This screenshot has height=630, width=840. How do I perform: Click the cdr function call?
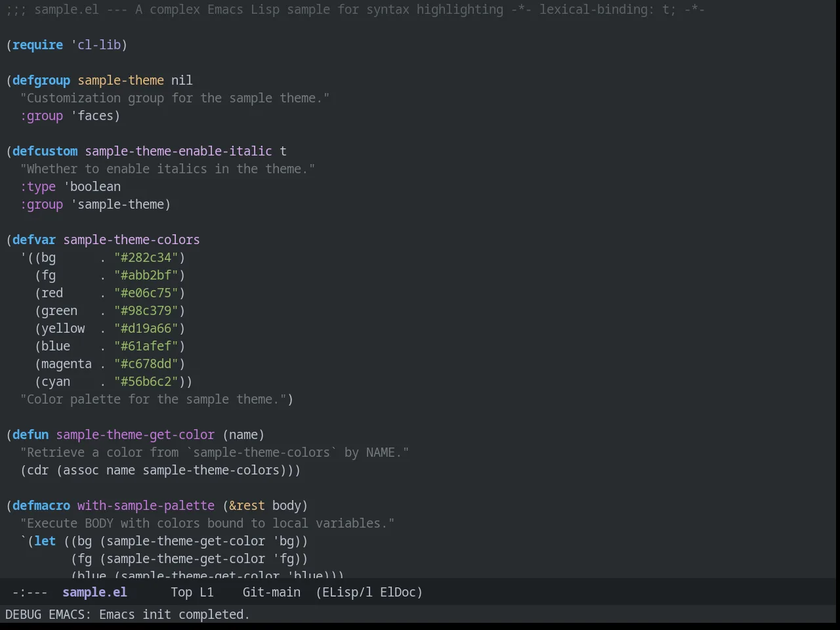click(37, 470)
